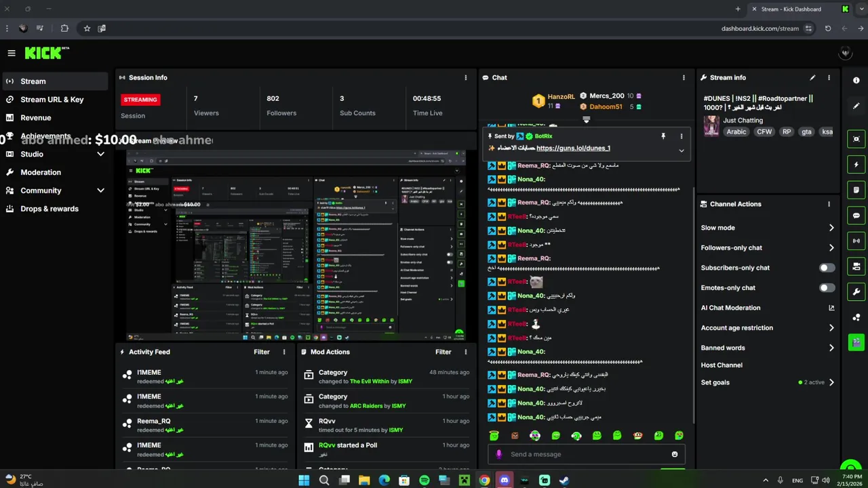
Task: Expand Set goals options
Action: [x=831, y=382]
